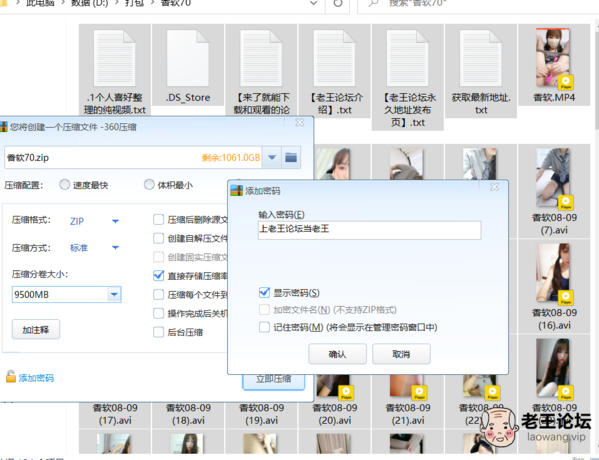Toggle the 后台压缩 checkbox

pyautogui.click(x=159, y=332)
